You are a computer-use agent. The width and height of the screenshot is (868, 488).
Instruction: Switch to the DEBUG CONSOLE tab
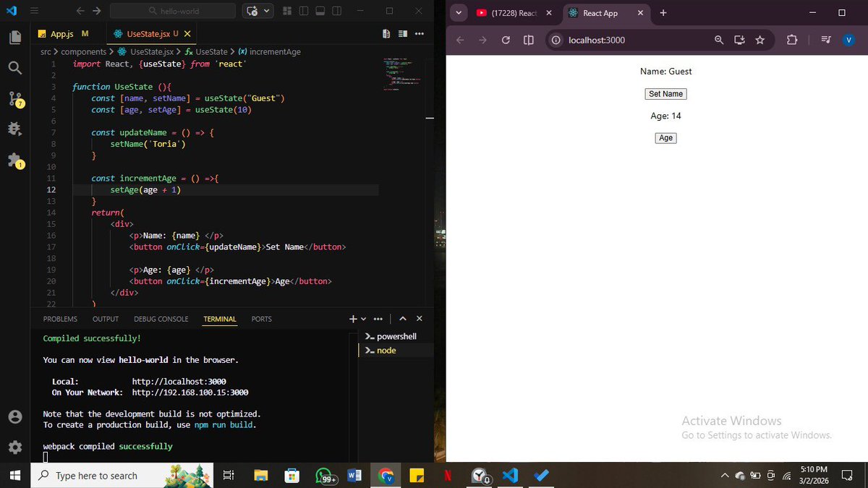(161, 319)
